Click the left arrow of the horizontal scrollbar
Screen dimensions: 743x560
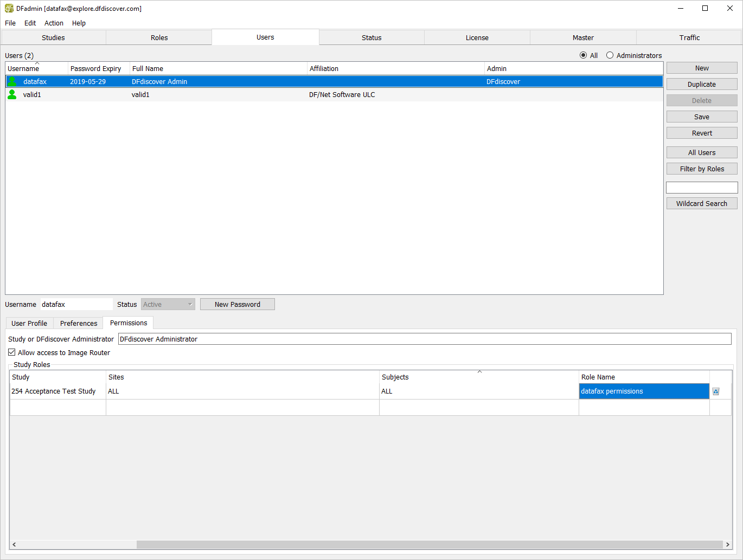pyautogui.click(x=14, y=544)
